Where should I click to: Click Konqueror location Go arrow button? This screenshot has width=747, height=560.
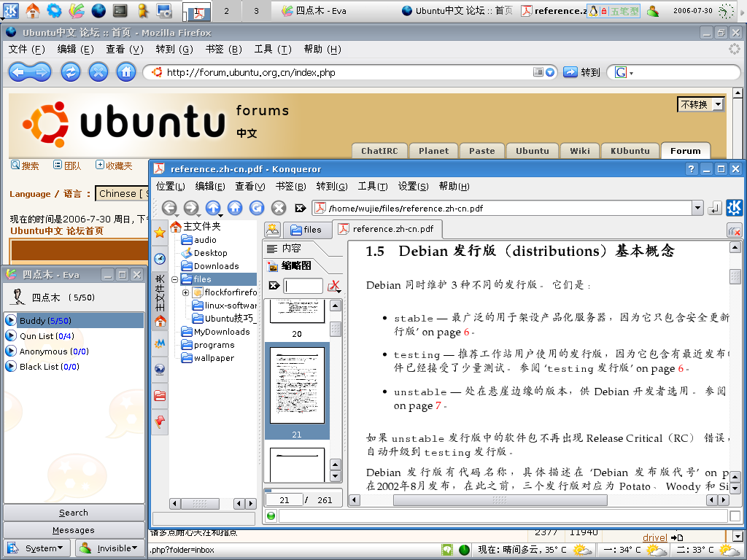coord(714,208)
